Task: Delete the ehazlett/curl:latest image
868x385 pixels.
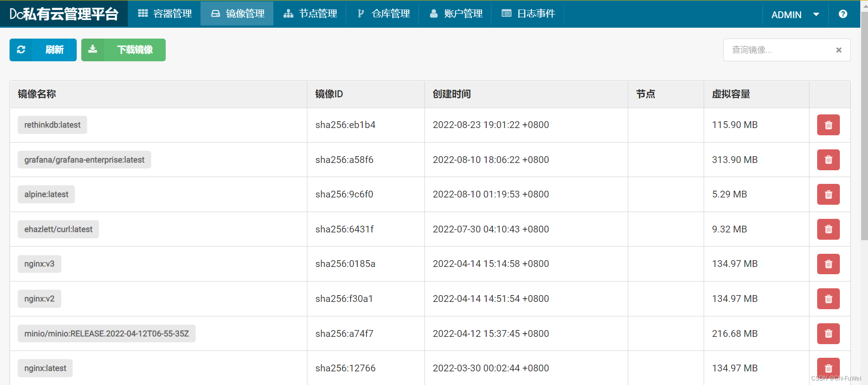Action: coord(828,229)
